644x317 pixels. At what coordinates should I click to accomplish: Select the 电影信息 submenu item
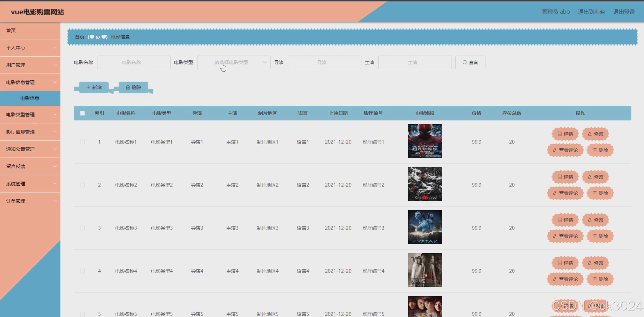[x=30, y=98]
